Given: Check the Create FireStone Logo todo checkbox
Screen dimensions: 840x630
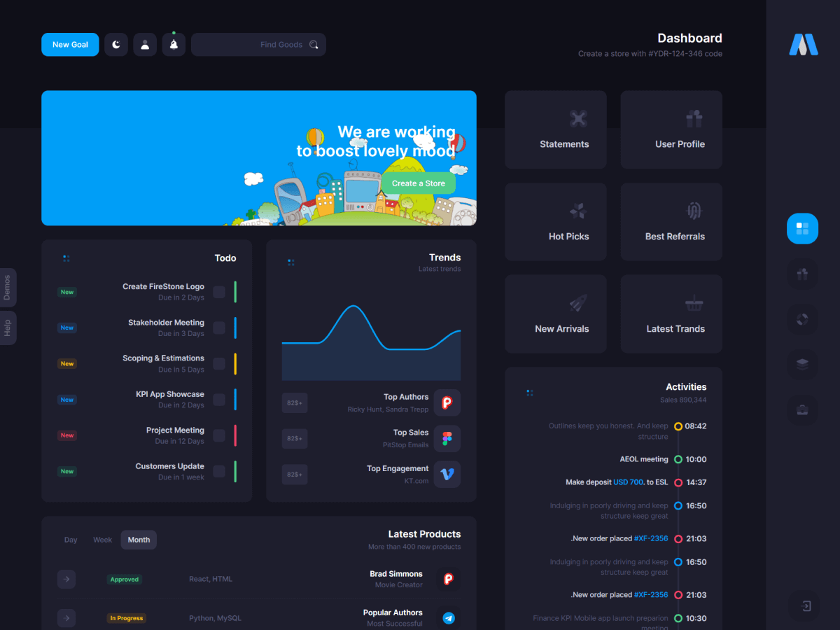Looking at the screenshot, I should click(x=219, y=292).
